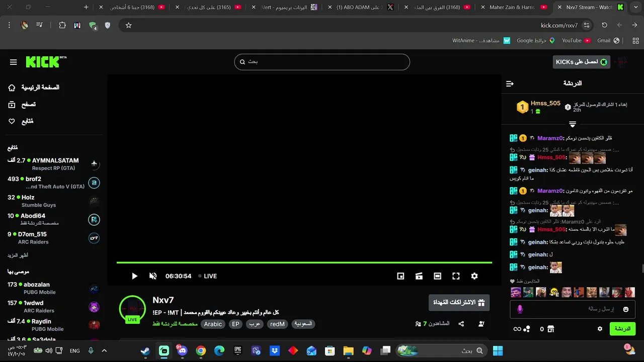This screenshot has width=644, height=362.
Task: Open Windows Start menu
Action: [498, 350]
